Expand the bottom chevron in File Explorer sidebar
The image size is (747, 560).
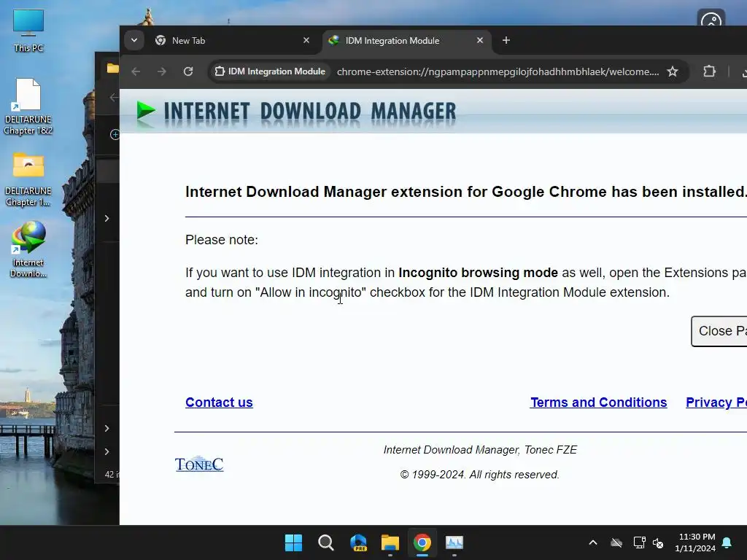tap(107, 451)
